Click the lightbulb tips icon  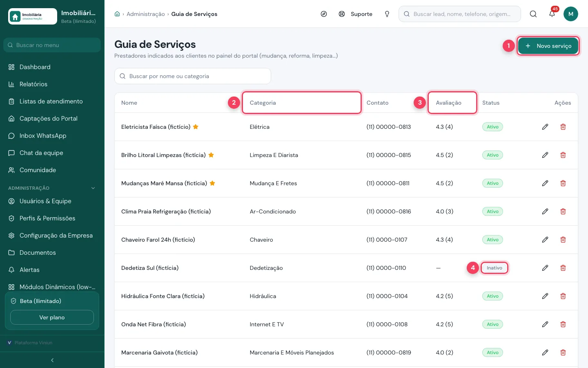[x=387, y=14]
